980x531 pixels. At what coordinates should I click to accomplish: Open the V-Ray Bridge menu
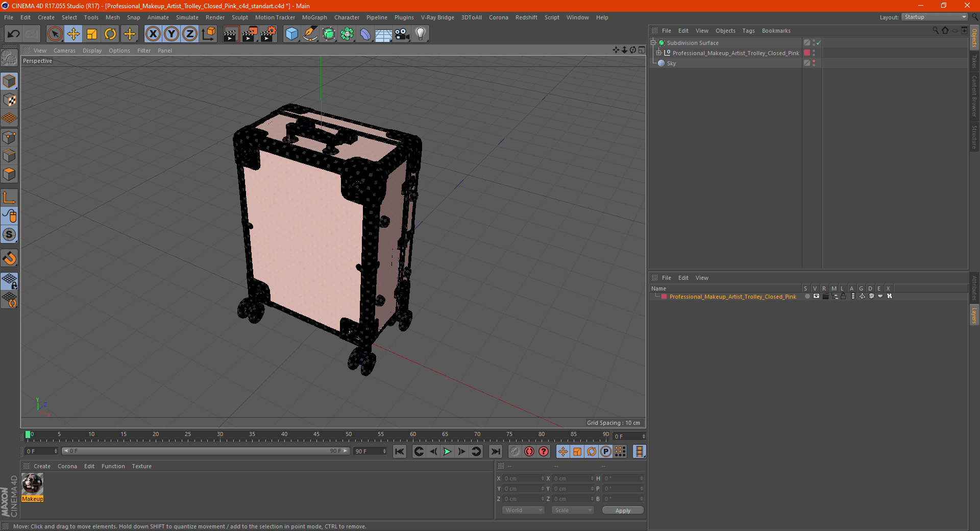click(x=437, y=17)
